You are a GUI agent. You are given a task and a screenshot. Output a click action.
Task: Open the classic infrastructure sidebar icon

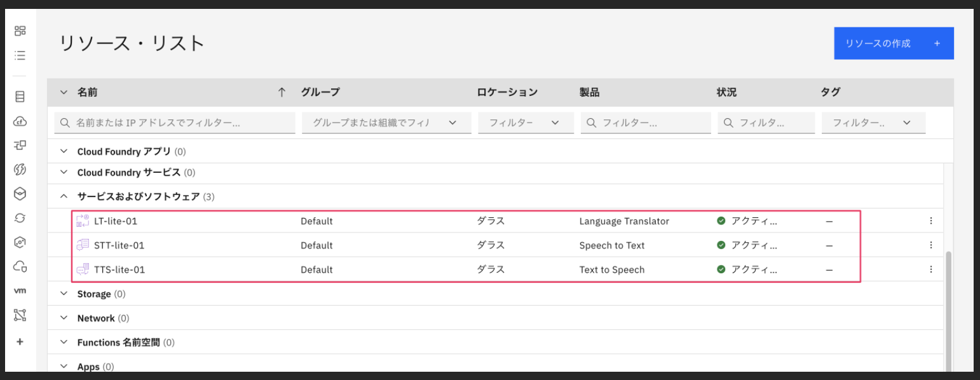coord(20,97)
